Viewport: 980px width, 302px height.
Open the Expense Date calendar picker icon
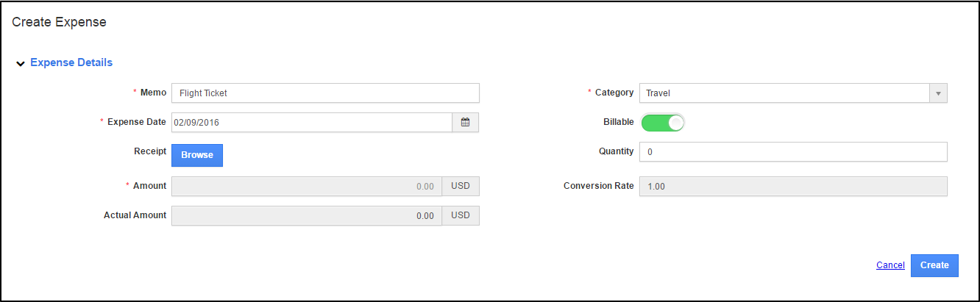(x=465, y=123)
